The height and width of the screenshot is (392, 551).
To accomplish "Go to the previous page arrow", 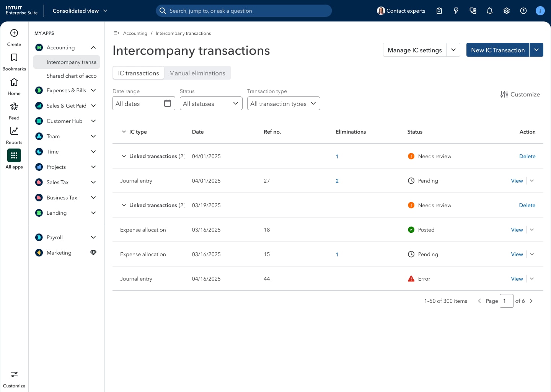I will tap(479, 301).
